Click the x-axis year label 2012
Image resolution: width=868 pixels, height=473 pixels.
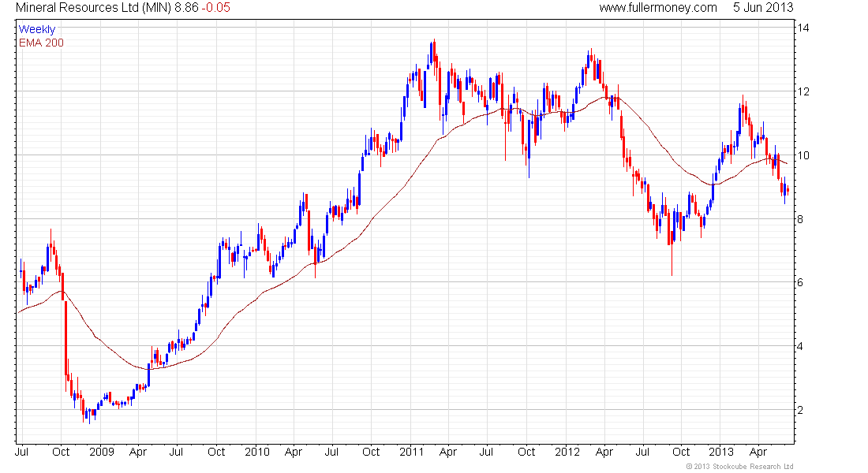(567, 452)
